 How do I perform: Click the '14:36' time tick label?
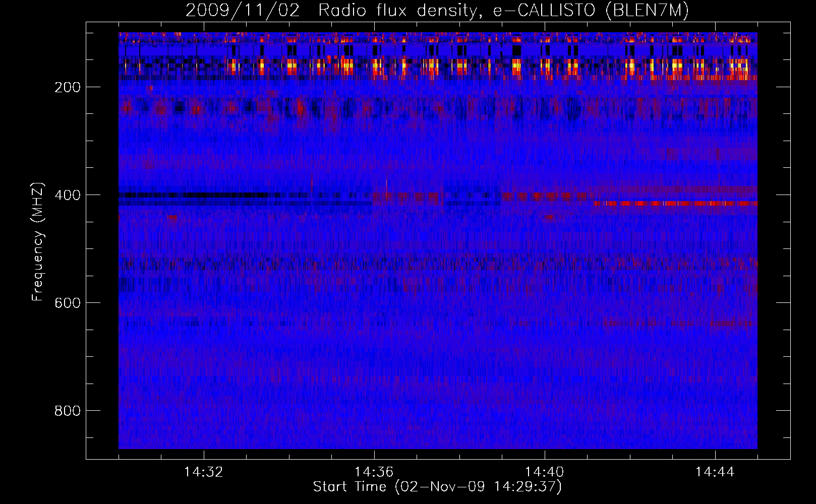374,472
